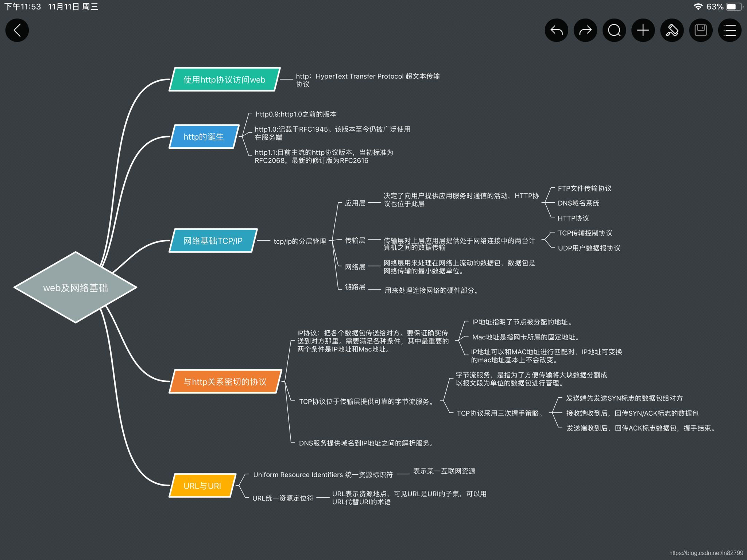747x560 pixels.
Task: Select the HTTP协议 leaf node
Action: (x=573, y=218)
